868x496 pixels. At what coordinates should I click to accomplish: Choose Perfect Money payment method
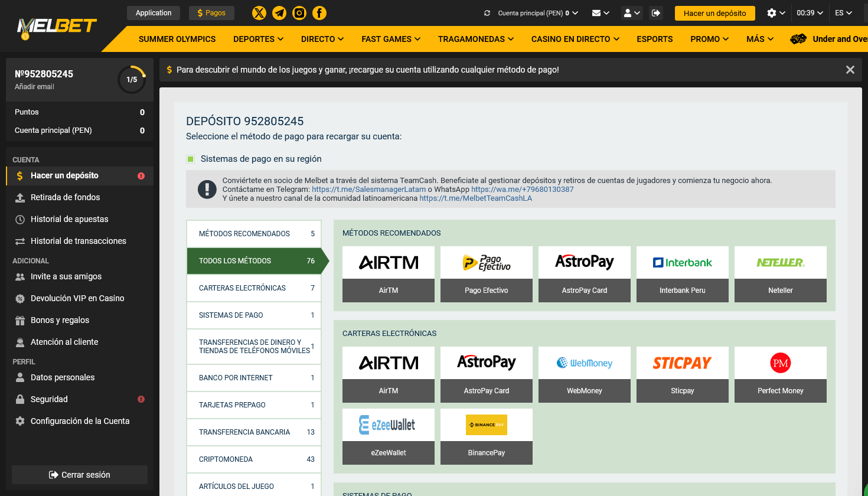tap(781, 374)
